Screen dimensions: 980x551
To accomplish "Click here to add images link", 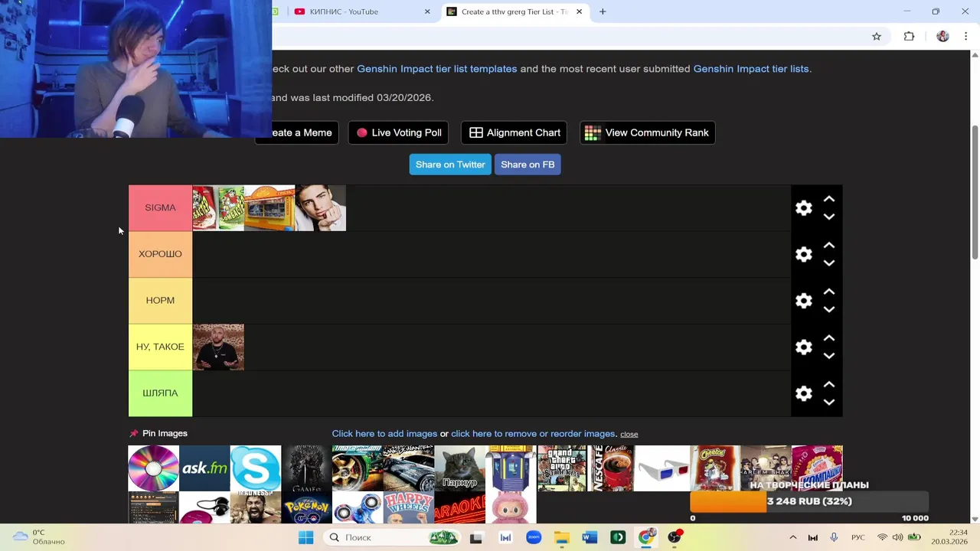I will (384, 434).
